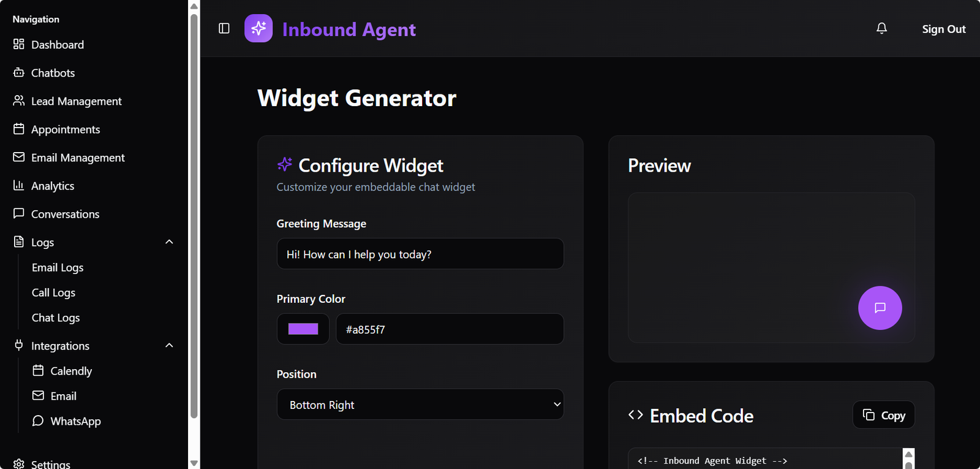The image size is (980, 469).
Task: Go to Lead Management
Action: [76, 101]
